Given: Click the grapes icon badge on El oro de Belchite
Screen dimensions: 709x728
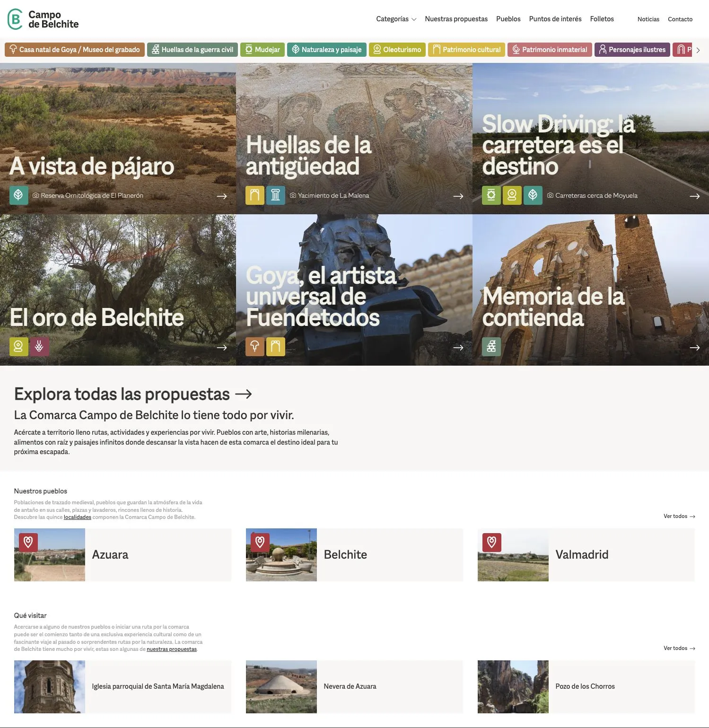Looking at the screenshot, I should 40,346.
